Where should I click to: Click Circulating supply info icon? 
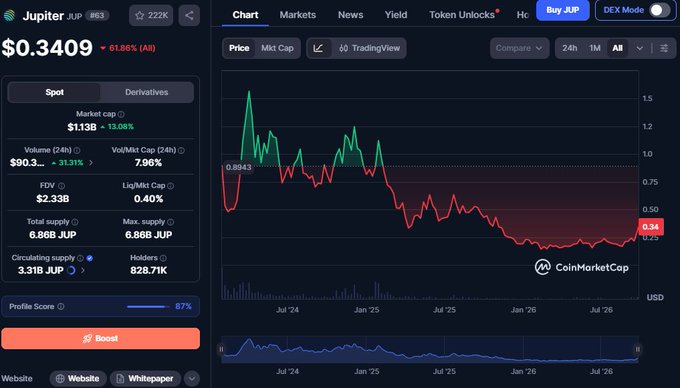click(80, 258)
